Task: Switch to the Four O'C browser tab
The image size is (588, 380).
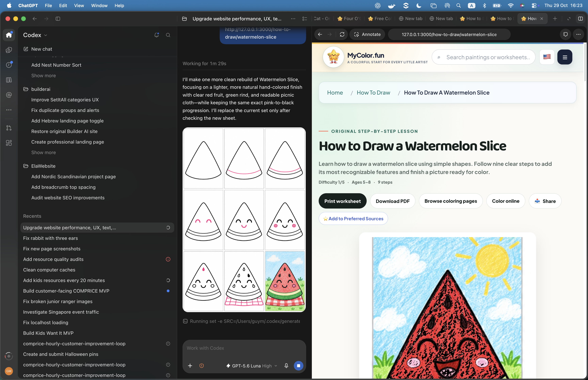Action: pyautogui.click(x=349, y=19)
